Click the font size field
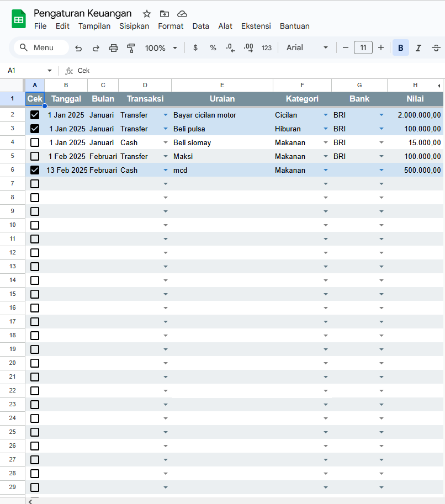This screenshot has height=504, width=445. [363, 47]
